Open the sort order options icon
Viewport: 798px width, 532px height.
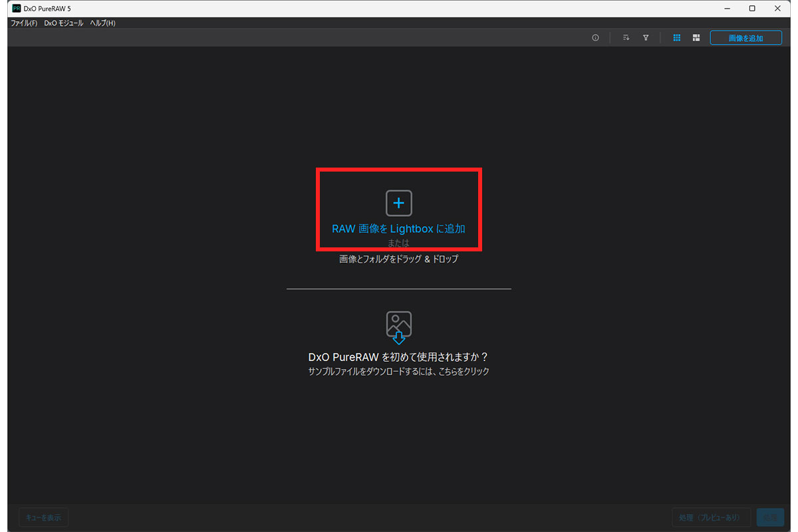point(626,38)
